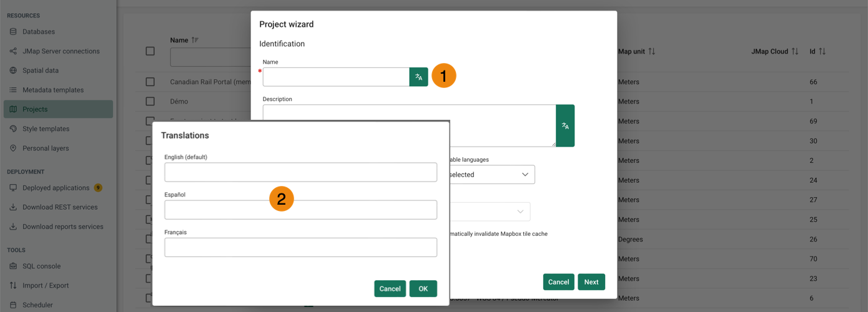Click the SQL console icon
The image size is (868, 312).
(x=13, y=266)
